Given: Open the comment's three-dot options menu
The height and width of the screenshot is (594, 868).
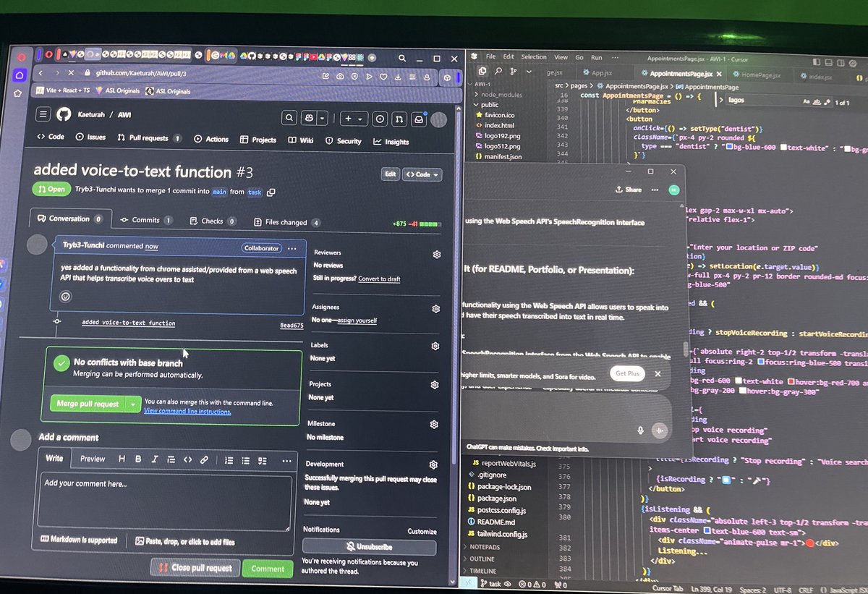Looking at the screenshot, I should 292,248.
